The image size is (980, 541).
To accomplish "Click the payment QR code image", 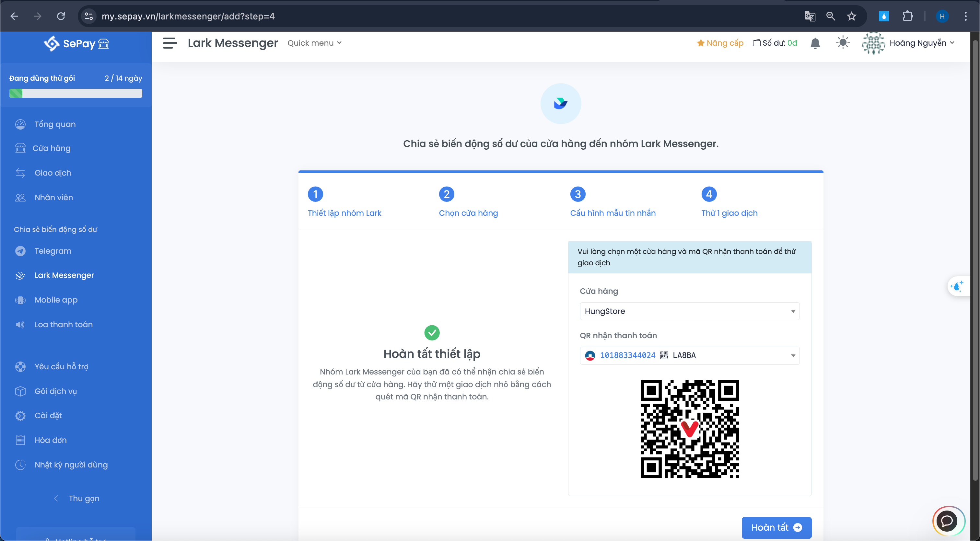I will point(689,429).
